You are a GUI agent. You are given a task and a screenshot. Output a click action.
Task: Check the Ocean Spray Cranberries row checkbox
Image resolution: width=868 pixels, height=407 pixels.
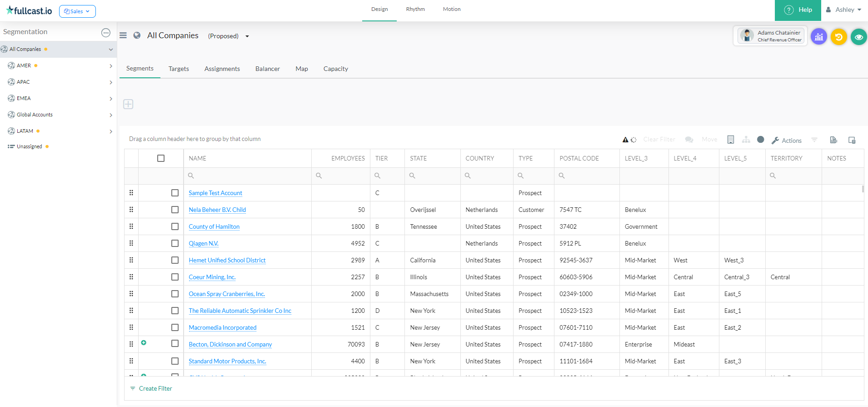(x=175, y=294)
